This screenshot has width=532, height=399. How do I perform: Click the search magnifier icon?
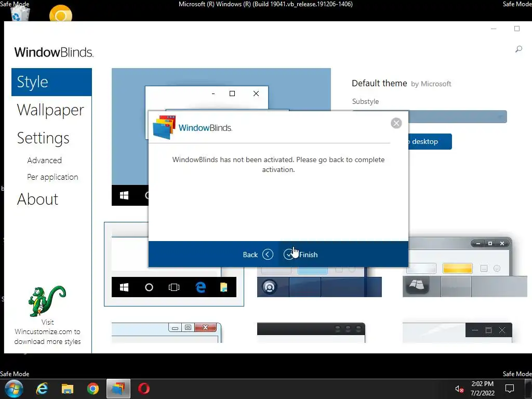(518, 49)
